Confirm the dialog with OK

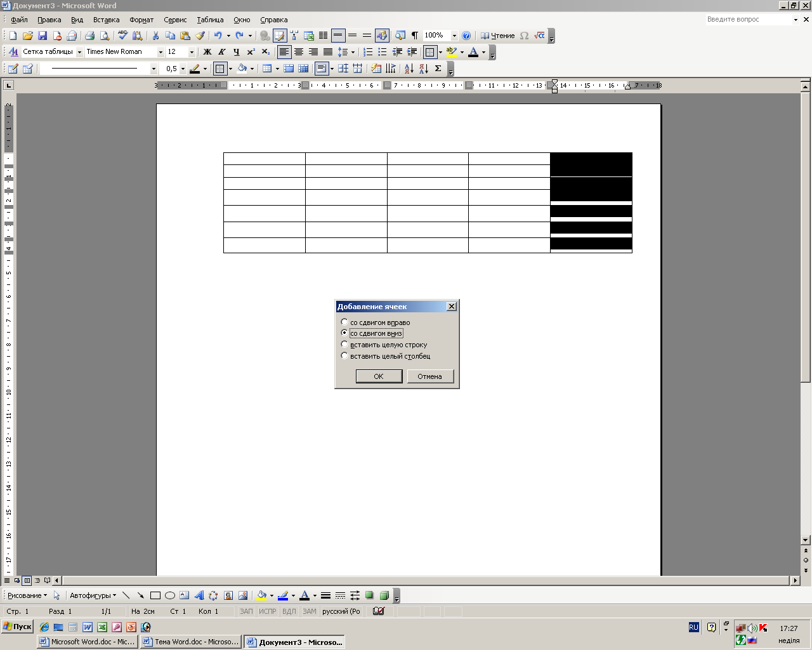pos(379,376)
